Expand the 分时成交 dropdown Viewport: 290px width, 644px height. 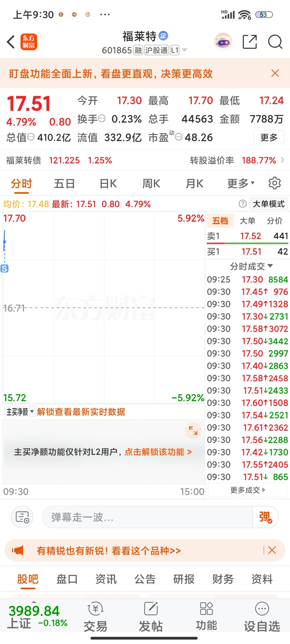pyautogui.click(x=251, y=266)
